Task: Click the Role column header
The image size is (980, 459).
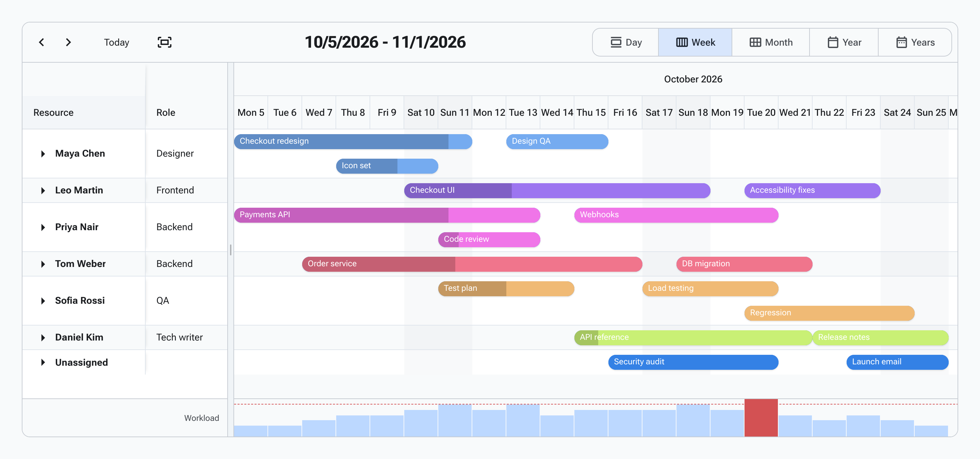Action: click(x=186, y=113)
